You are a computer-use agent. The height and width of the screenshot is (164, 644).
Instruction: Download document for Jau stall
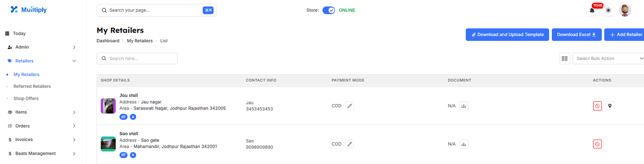[464, 106]
